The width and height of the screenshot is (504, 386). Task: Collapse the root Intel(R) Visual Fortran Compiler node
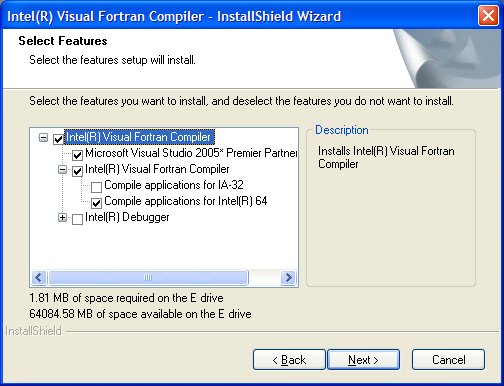pyautogui.click(x=43, y=137)
